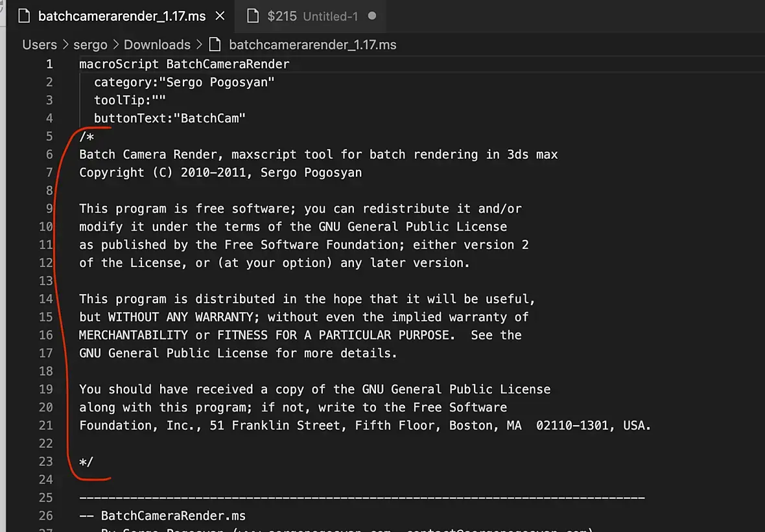The image size is (765, 532).
Task: Click line number 14 in the gutter
Action: (46, 299)
